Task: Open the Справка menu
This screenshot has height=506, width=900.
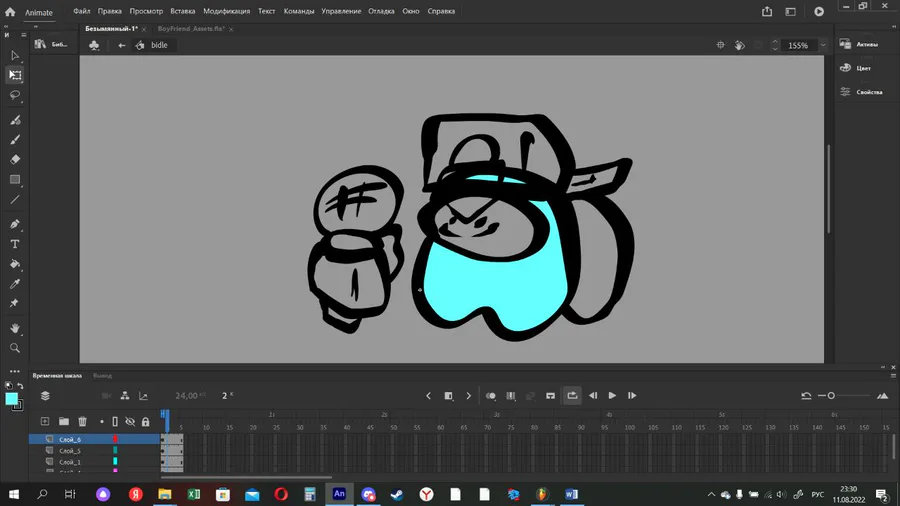Action: pos(441,11)
